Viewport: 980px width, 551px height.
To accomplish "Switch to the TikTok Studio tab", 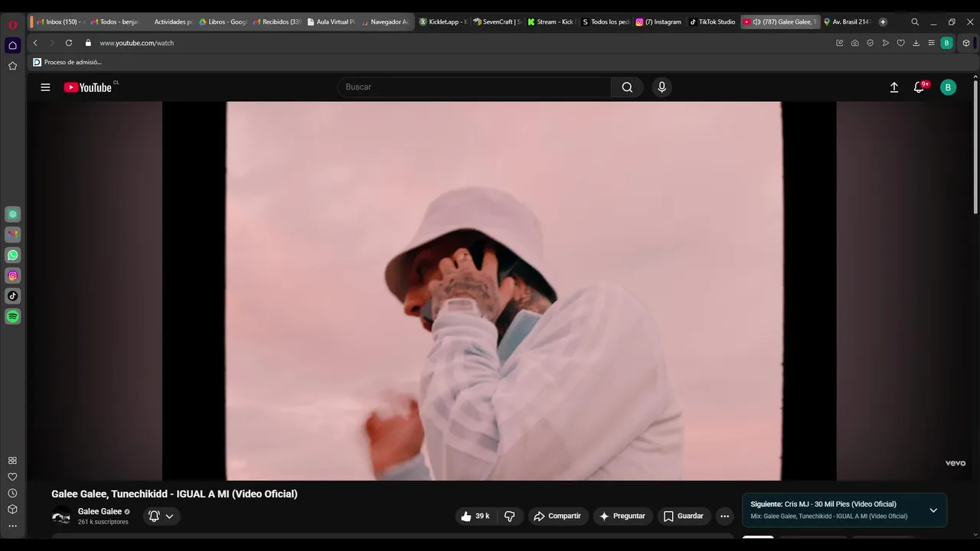I will tap(713, 22).
